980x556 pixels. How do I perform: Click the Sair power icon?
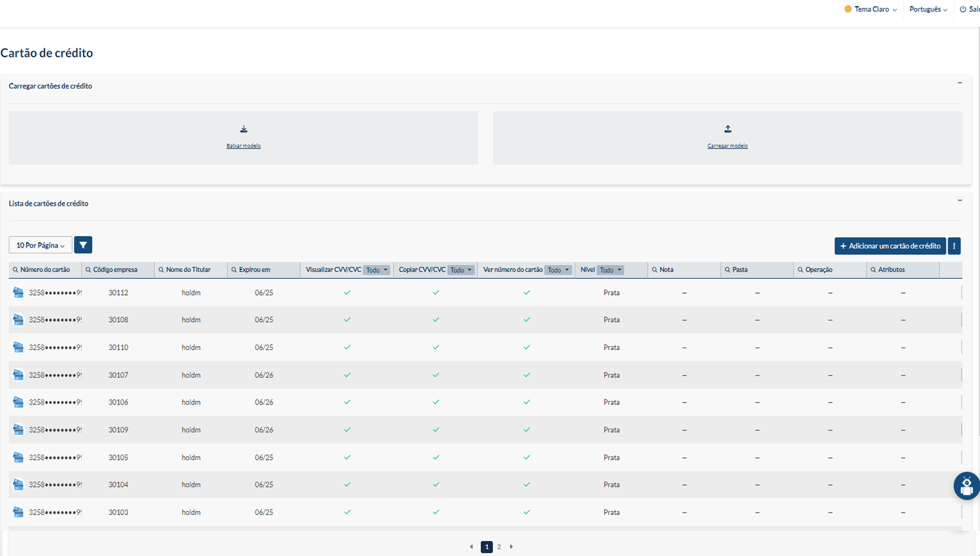coord(963,9)
